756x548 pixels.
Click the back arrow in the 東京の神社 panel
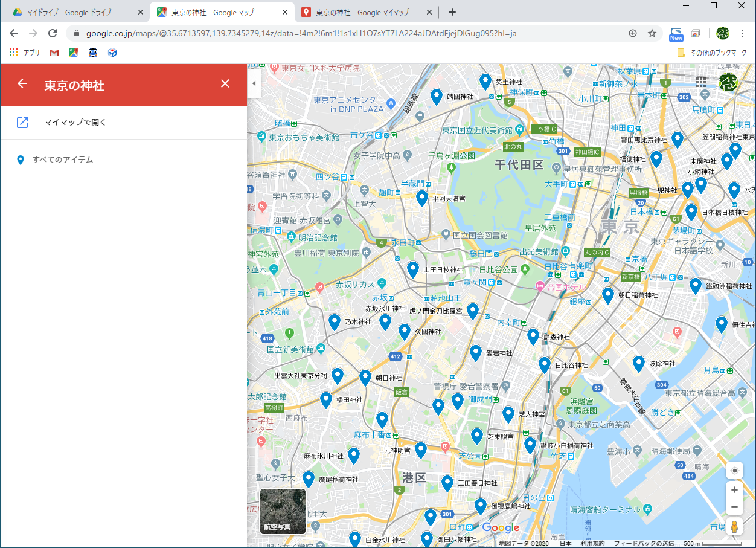pos(22,83)
